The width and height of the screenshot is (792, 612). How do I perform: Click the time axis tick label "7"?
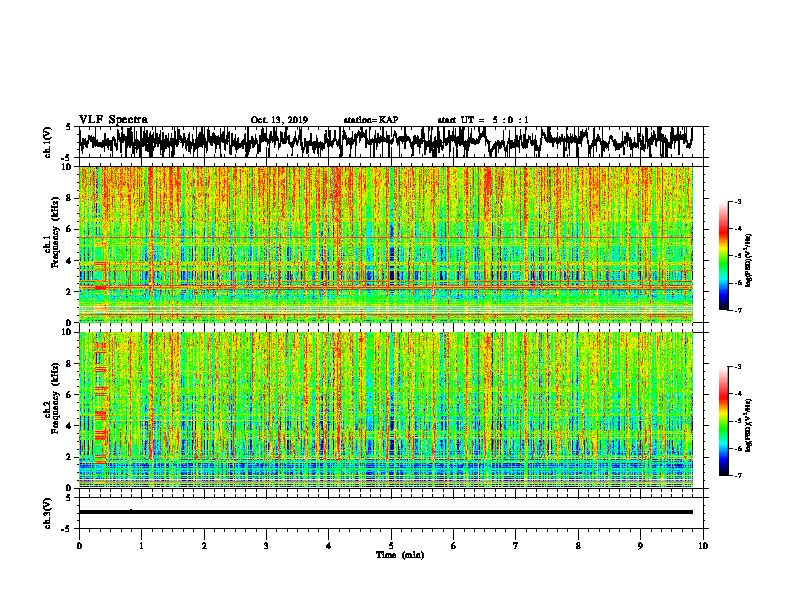click(516, 546)
